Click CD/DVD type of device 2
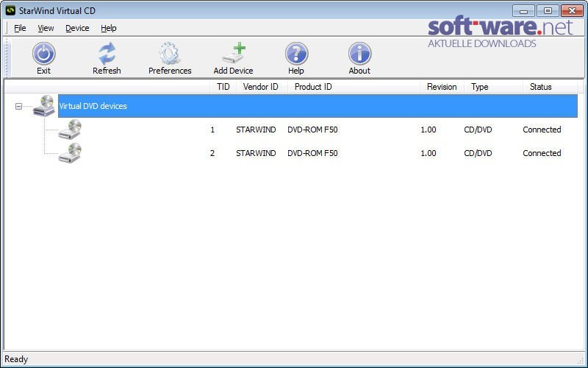The width and height of the screenshot is (588, 368). pyautogui.click(x=478, y=153)
